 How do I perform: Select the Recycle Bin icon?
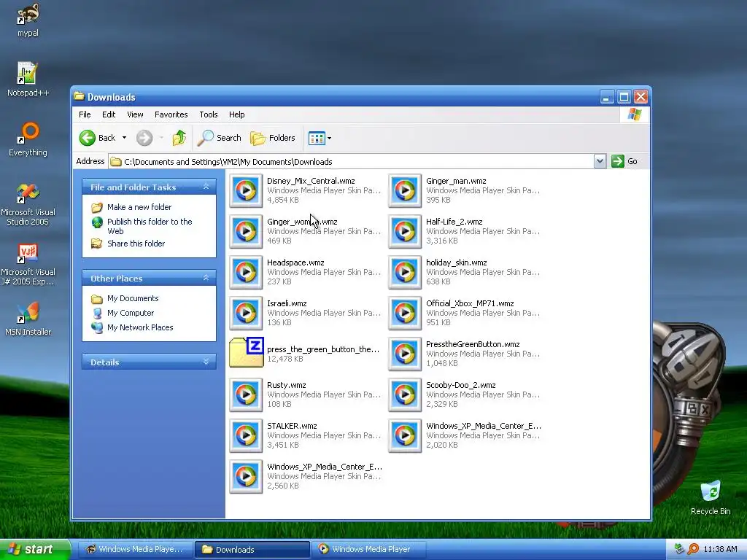point(711,497)
